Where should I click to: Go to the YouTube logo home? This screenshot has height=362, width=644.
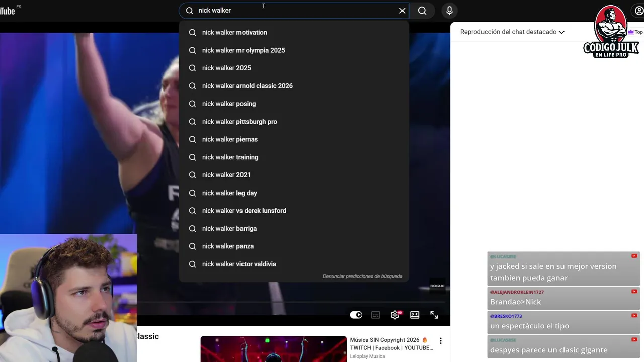click(8, 11)
